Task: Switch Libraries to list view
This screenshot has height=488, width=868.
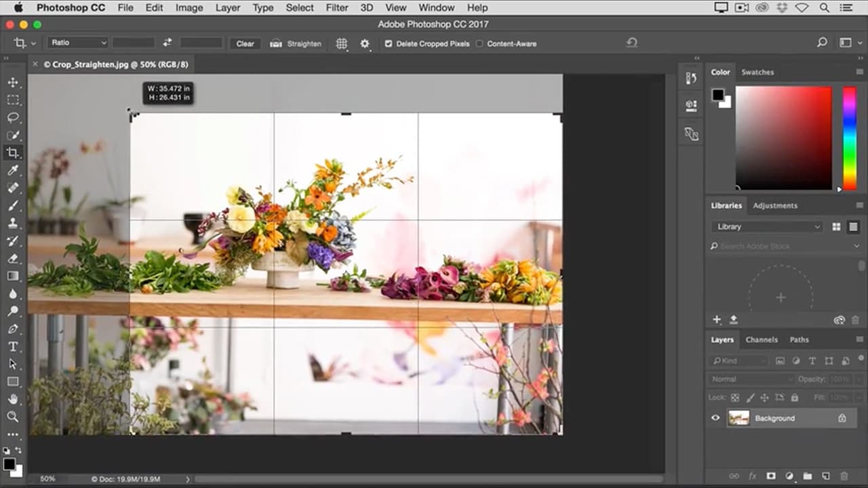Action: (853, 226)
